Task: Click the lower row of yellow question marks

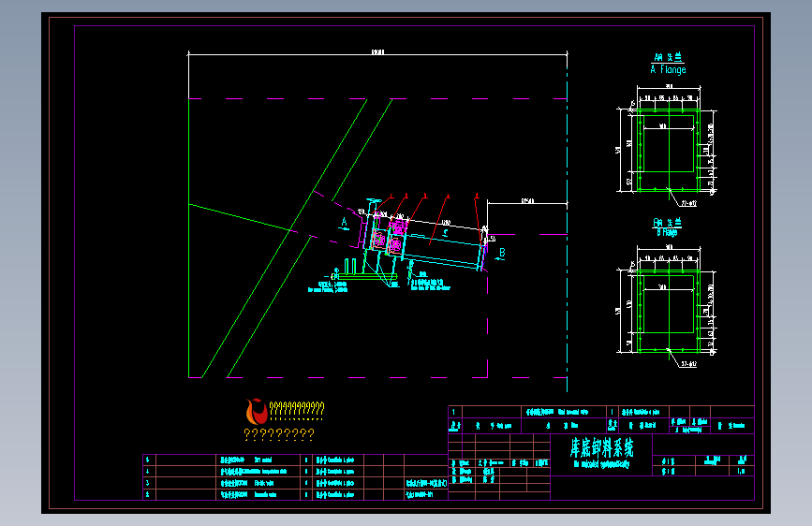Action: pos(279,434)
